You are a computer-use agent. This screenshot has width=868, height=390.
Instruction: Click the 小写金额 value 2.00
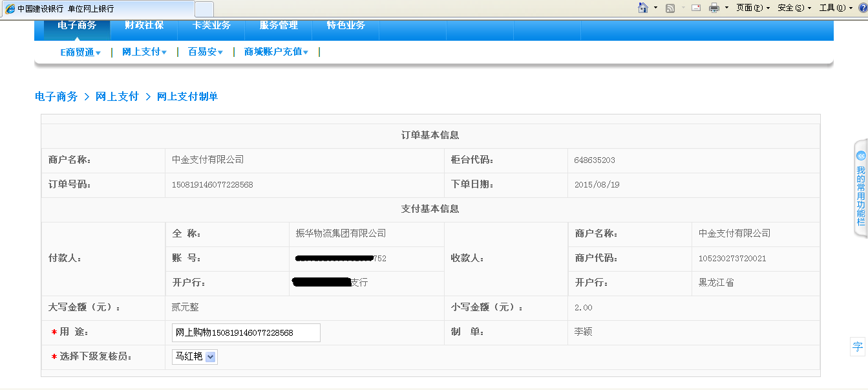click(x=583, y=308)
